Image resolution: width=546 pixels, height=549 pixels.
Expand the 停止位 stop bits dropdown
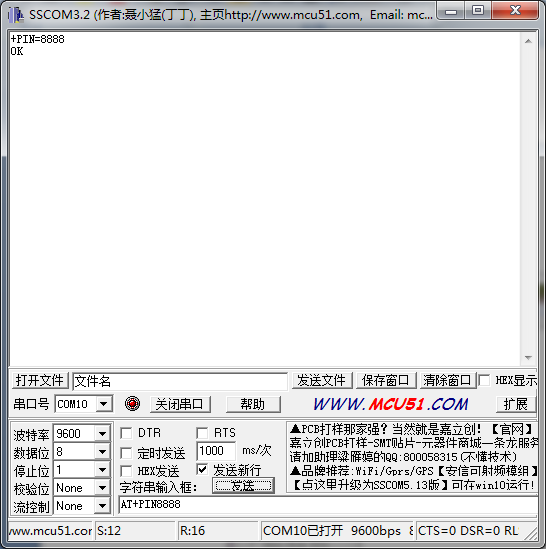pos(102,470)
